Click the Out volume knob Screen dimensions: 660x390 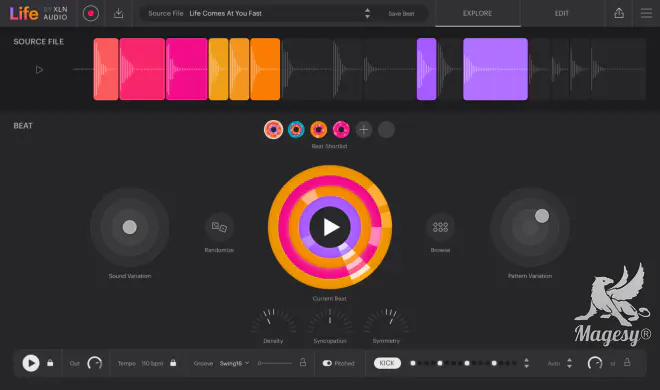tap(95, 363)
